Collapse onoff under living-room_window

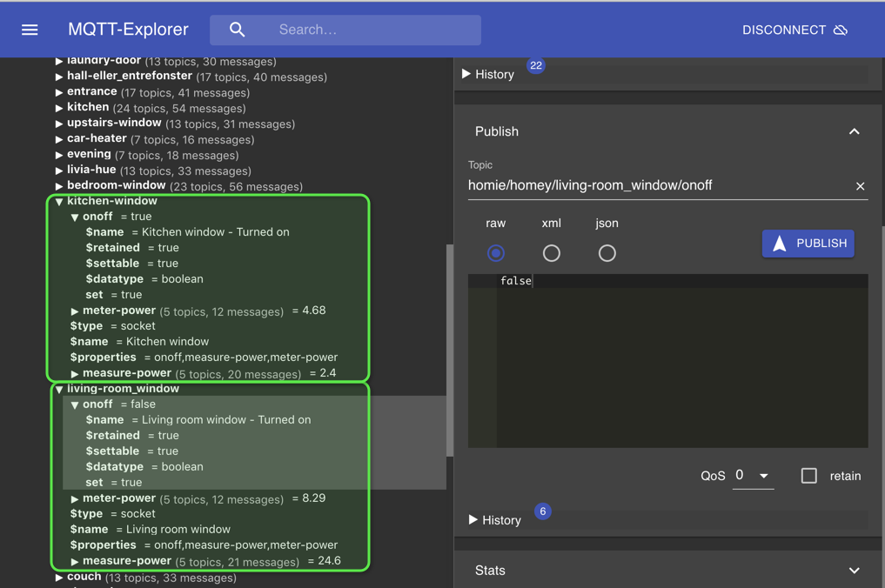point(75,405)
